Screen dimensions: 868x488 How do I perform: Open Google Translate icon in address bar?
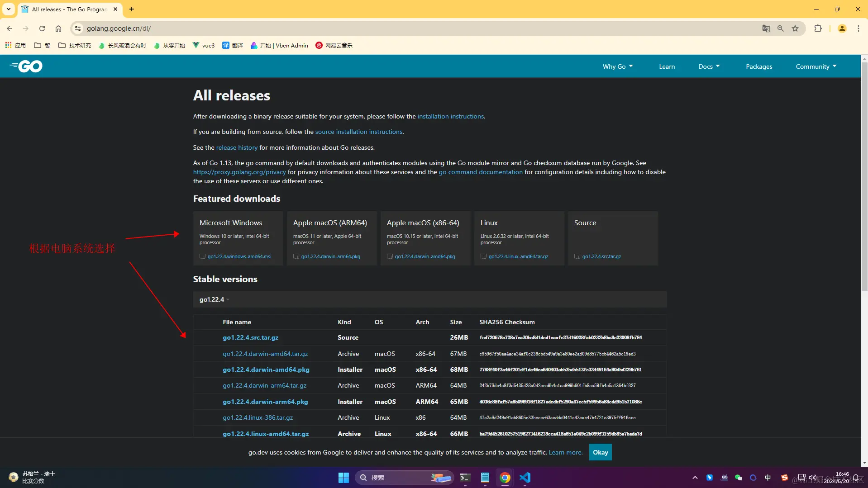click(x=766, y=28)
